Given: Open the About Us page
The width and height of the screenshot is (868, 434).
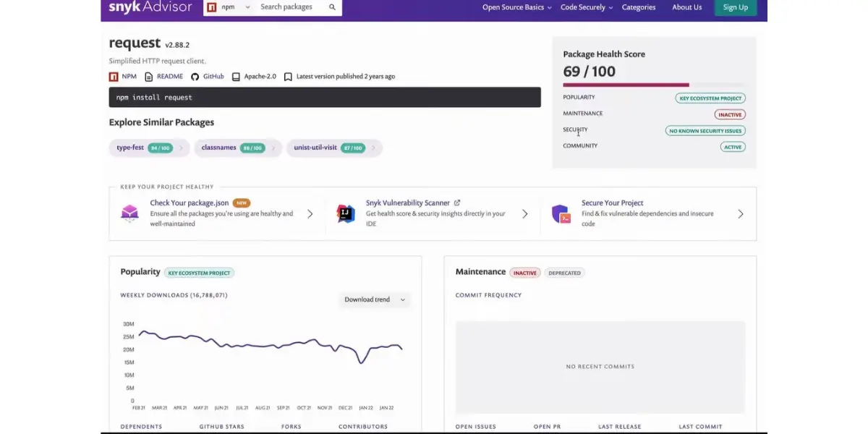Looking at the screenshot, I should click(x=687, y=7).
